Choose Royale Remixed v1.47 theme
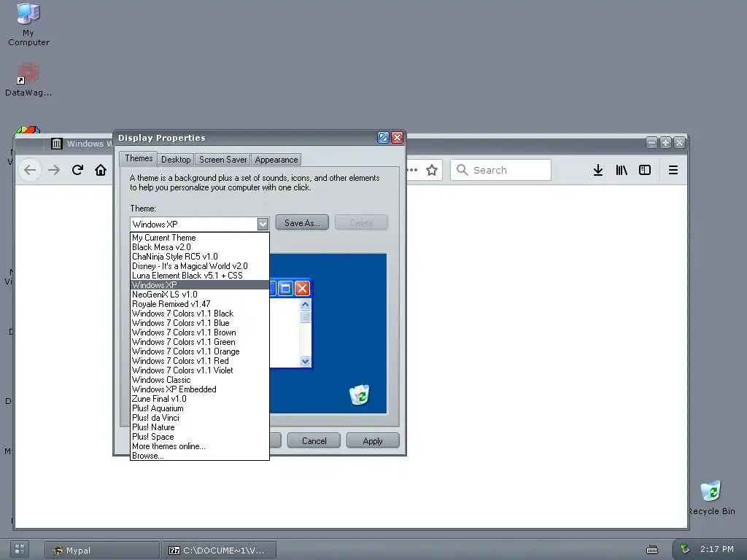The image size is (747, 560). point(200,304)
